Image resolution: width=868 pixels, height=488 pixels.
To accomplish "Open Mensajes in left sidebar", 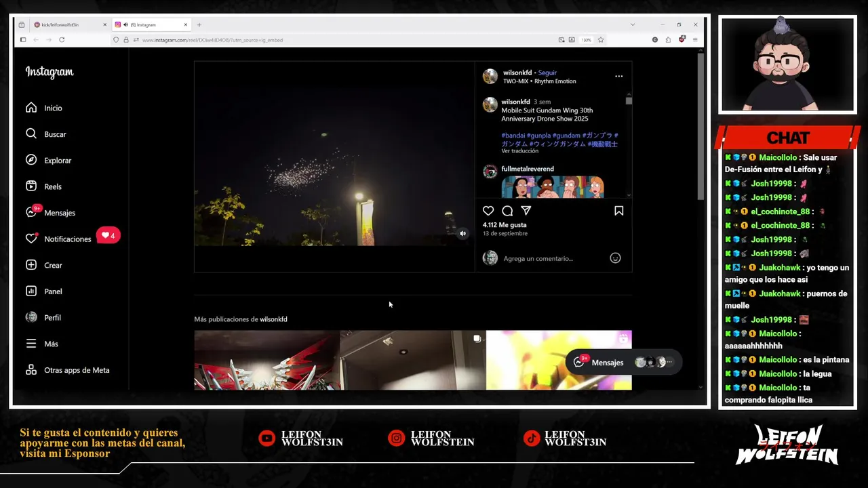I will [x=50, y=212].
